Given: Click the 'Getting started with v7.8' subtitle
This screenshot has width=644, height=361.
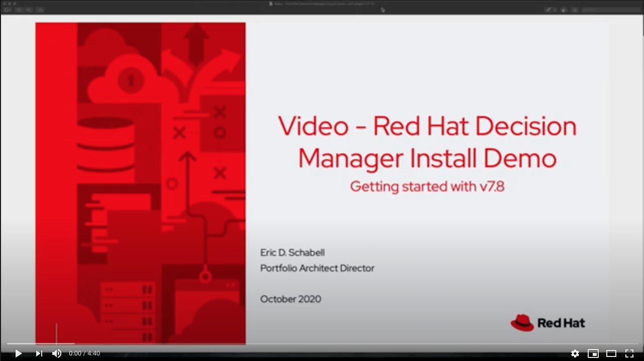Looking at the screenshot, I should coord(427,187).
